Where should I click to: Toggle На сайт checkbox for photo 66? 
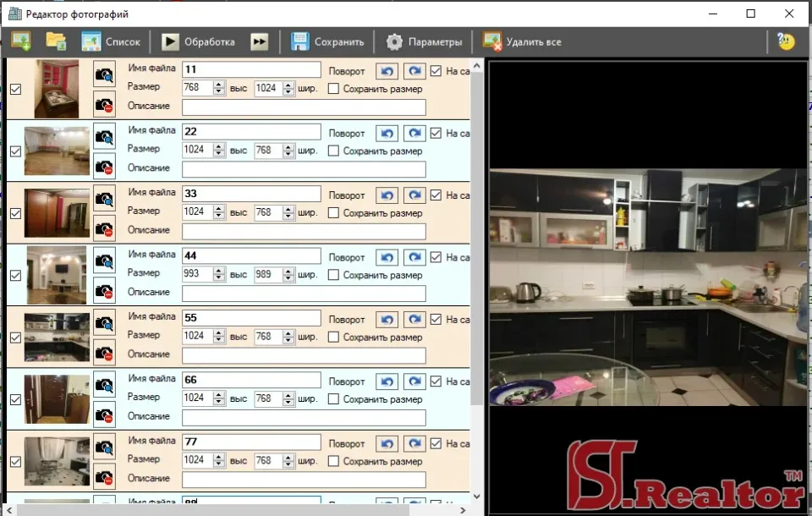coord(436,382)
